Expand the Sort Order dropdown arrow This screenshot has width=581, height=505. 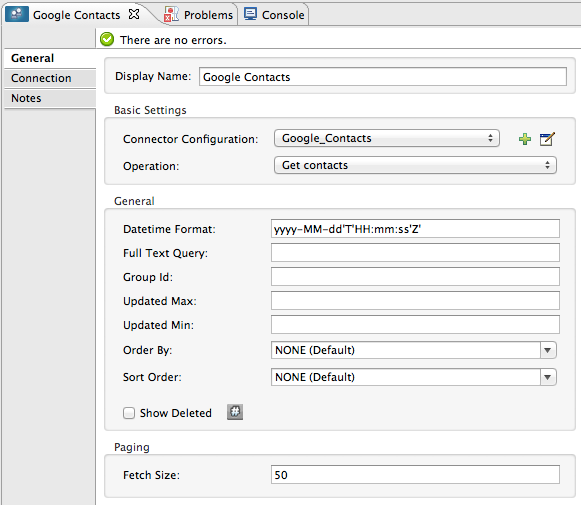coord(548,377)
